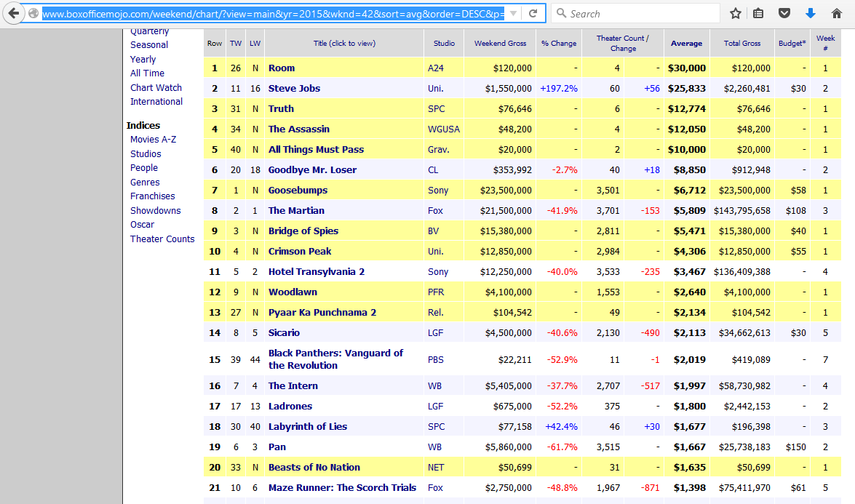Click the A24 studio link
Image resolution: width=855 pixels, height=504 pixels.
tap(435, 68)
